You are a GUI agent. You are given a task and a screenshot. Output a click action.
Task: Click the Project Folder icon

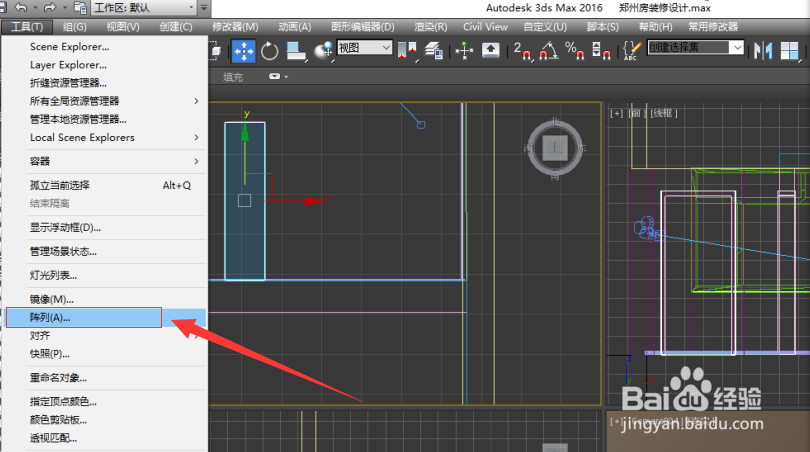(x=81, y=8)
